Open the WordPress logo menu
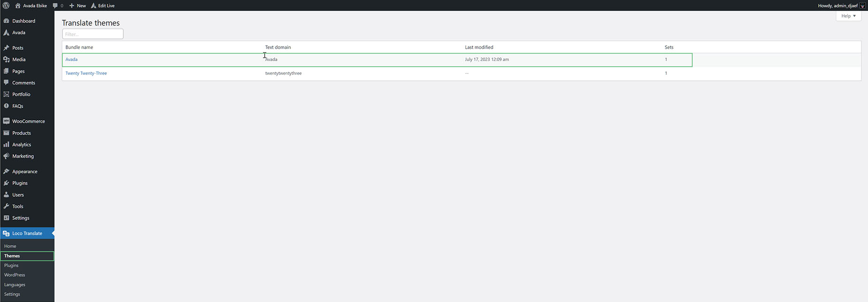Viewport: 868px width, 302px height. 6,6
